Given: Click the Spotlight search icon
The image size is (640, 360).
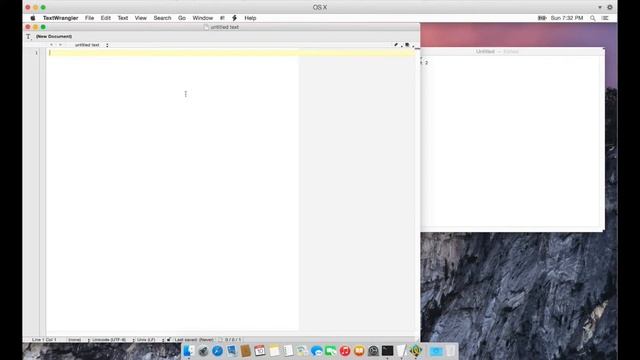Looking at the screenshot, I should [593, 18].
